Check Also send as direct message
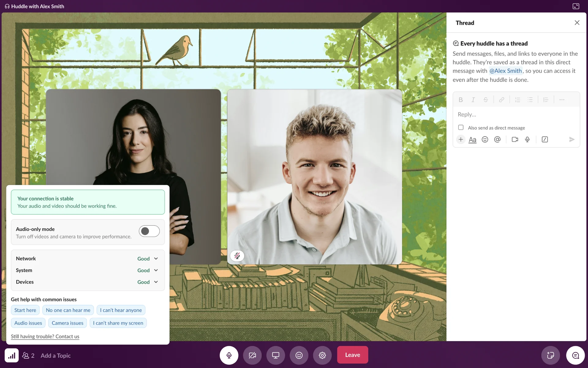 coord(461,127)
